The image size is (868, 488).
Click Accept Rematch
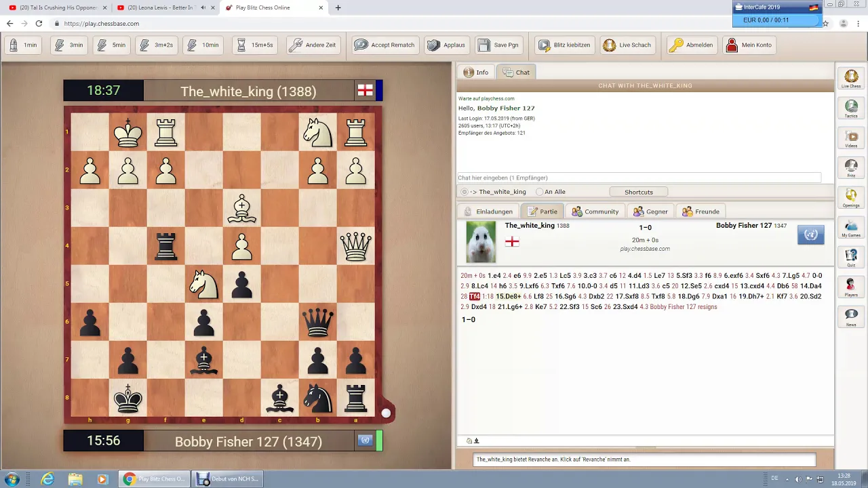click(x=385, y=45)
